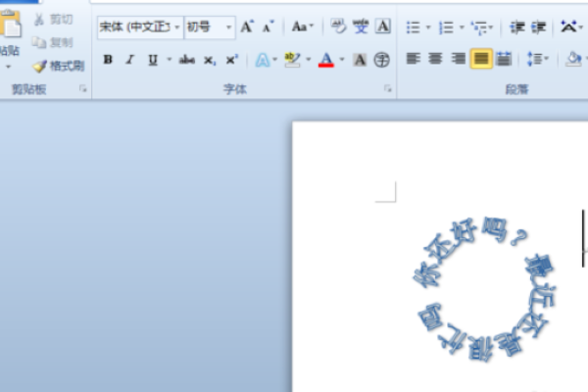This screenshot has height=392, width=588.
Task: Center the text
Action: click(435, 59)
